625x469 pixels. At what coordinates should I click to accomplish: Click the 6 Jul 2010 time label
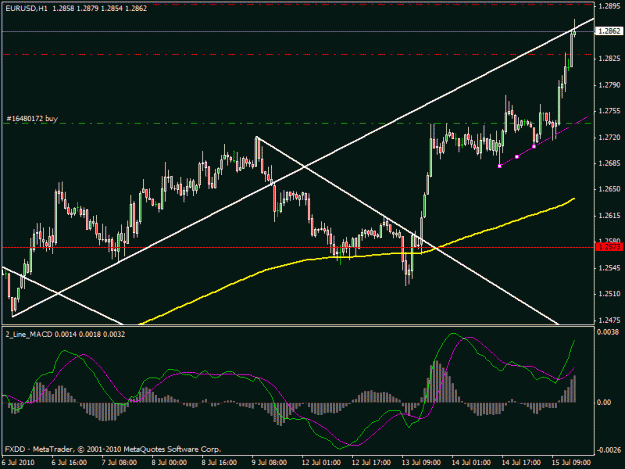pyautogui.click(x=18, y=463)
